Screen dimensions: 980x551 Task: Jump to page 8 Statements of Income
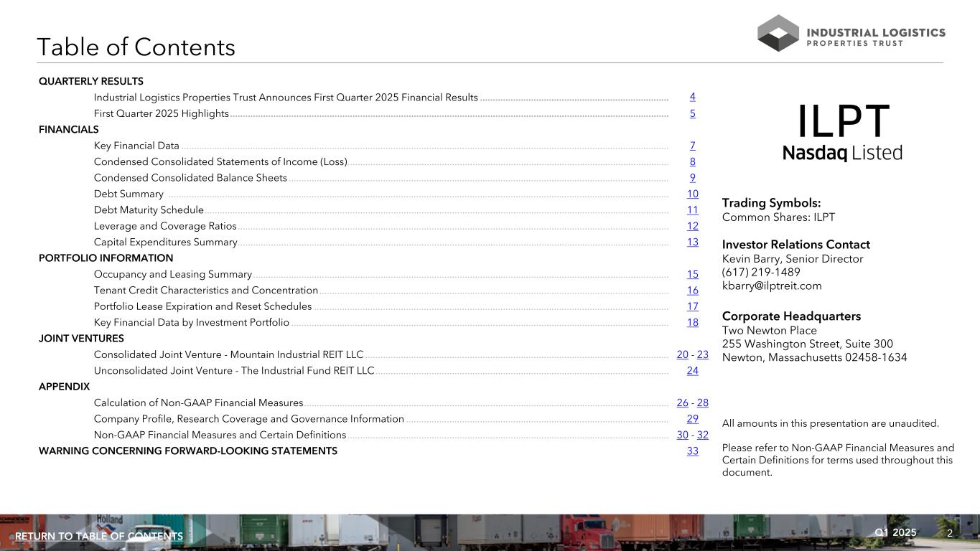pyautogui.click(x=692, y=162)
